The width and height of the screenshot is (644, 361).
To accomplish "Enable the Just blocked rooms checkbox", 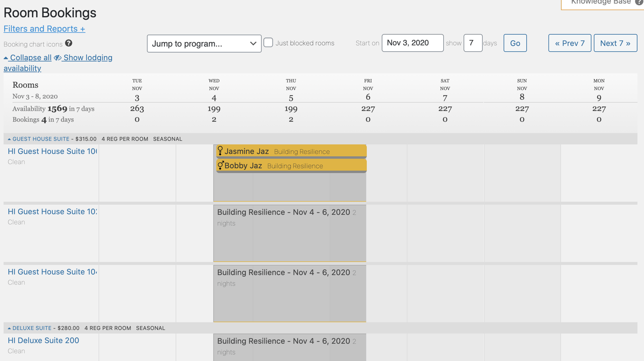I will (x=268, y=43).
